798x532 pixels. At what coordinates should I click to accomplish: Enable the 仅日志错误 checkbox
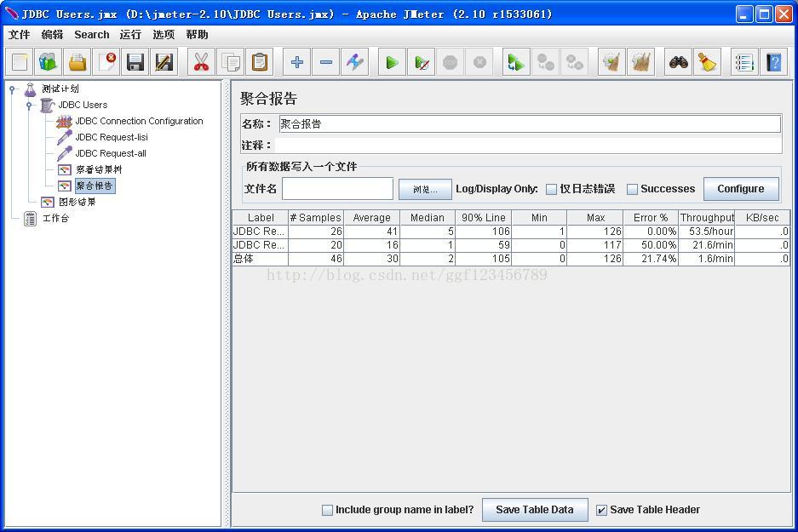(551, 189)
